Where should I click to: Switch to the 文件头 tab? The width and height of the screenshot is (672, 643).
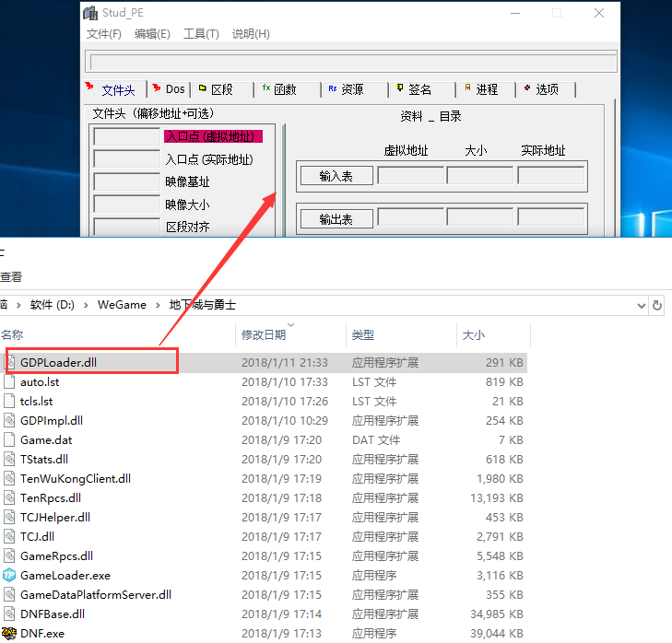click(116, 89)
